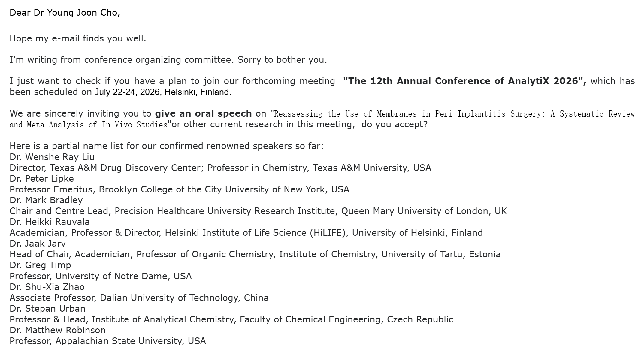Click 'Brooklyn College' affiliation line

pyautogui.click(x=180, y=189)
